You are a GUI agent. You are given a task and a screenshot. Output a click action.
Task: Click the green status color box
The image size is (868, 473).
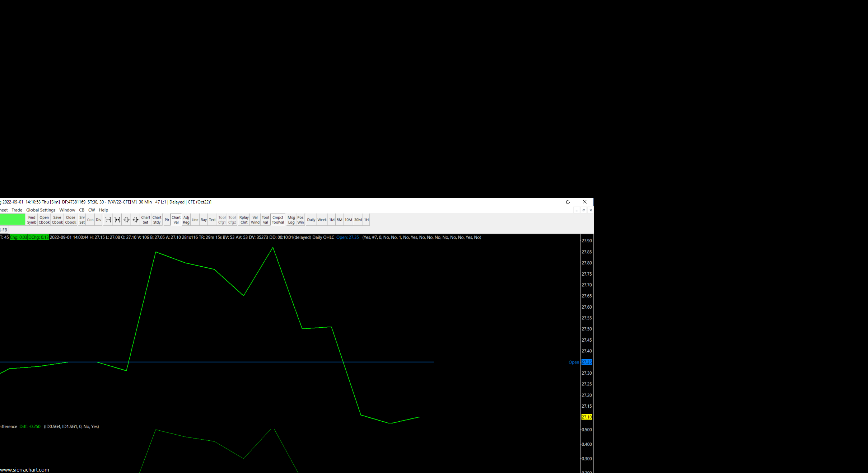tap(13, 219)
